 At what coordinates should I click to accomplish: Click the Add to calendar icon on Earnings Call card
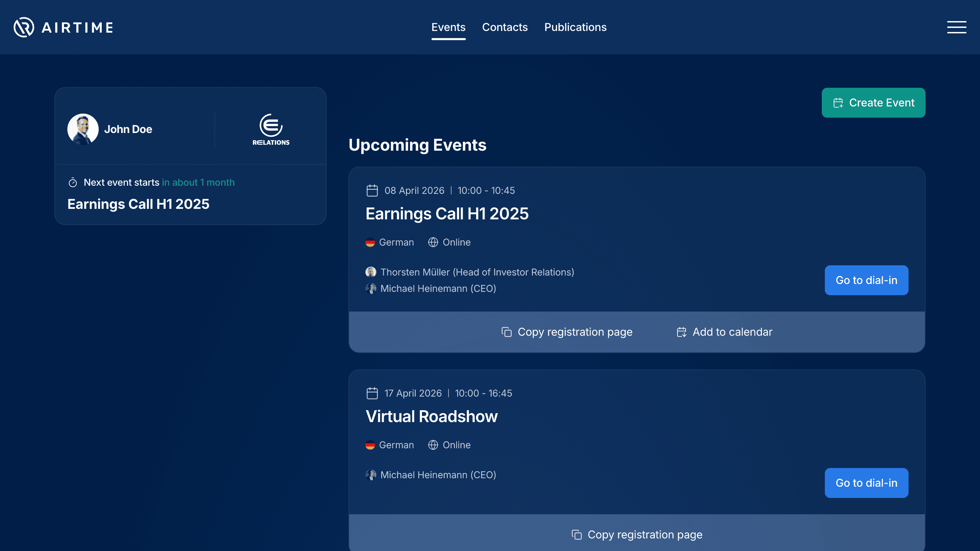681,332
